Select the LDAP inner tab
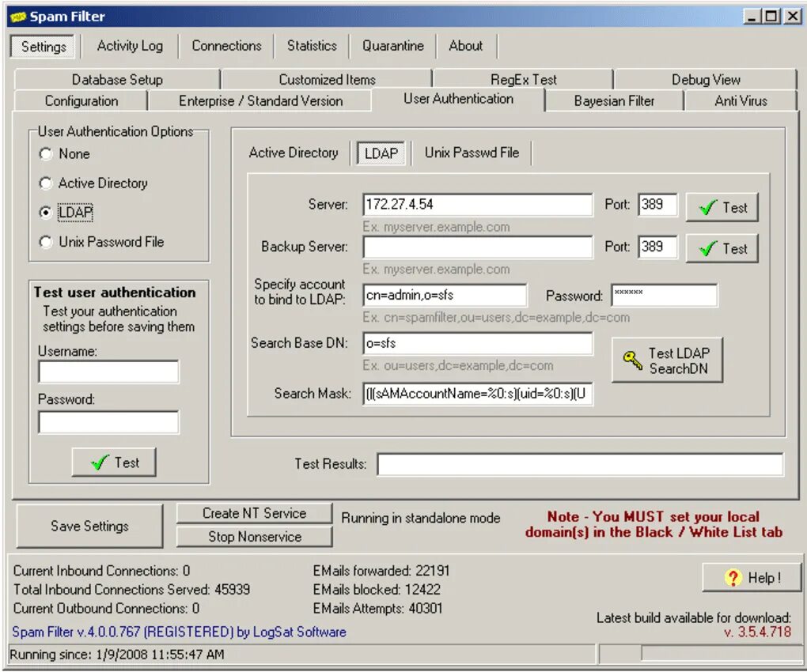 click(381, 153)
